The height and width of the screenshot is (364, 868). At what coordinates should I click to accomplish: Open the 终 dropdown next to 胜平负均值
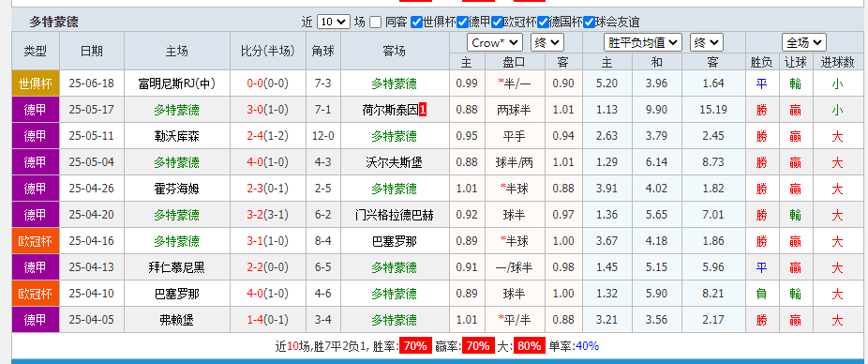coord(707,42)
